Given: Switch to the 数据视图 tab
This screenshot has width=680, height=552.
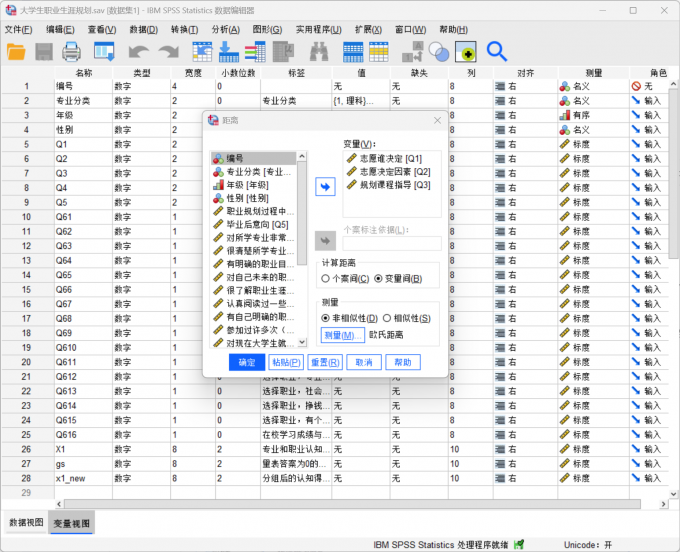Looking at the screenshot, I should point(26,523).
